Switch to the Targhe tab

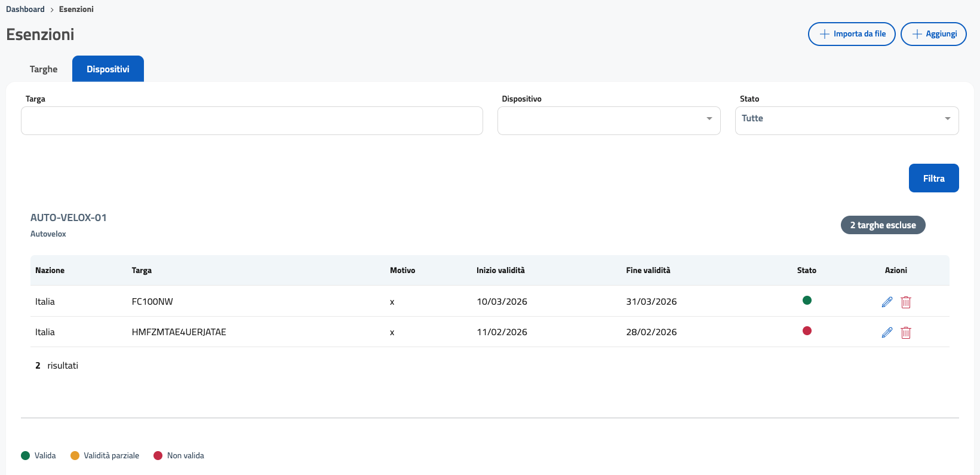(x=44, y=69)
